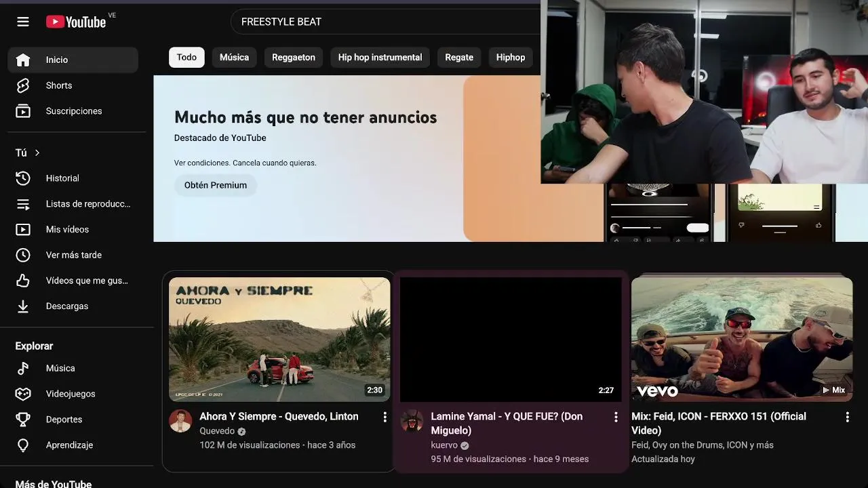Viewport: 868px width, 488px height.
Task: Open Mix: Feid, ICON - FERXXO 151 title
Action: [x=719, y=423]
